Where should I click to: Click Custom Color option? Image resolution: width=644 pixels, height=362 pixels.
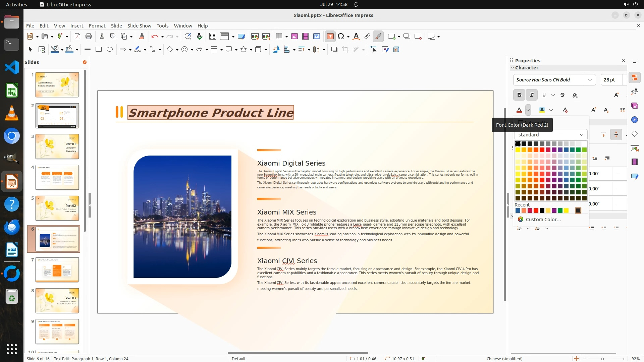[x=543, y=220]
